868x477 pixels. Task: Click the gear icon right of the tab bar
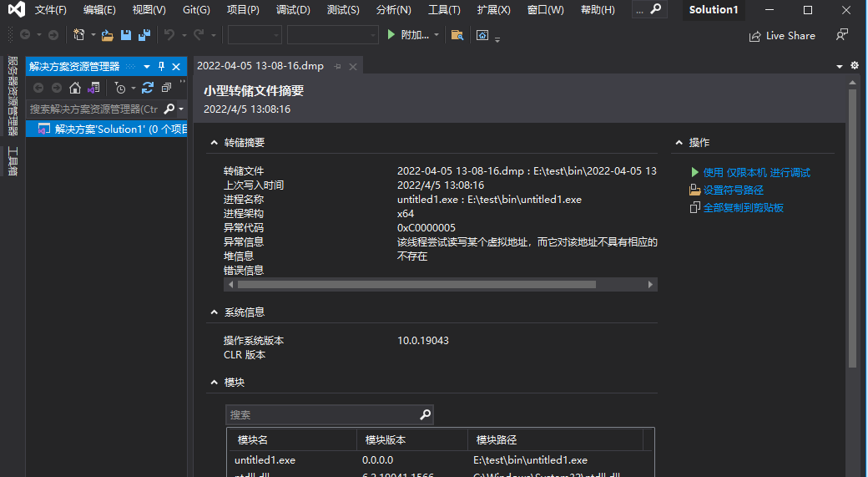point(854,66)
